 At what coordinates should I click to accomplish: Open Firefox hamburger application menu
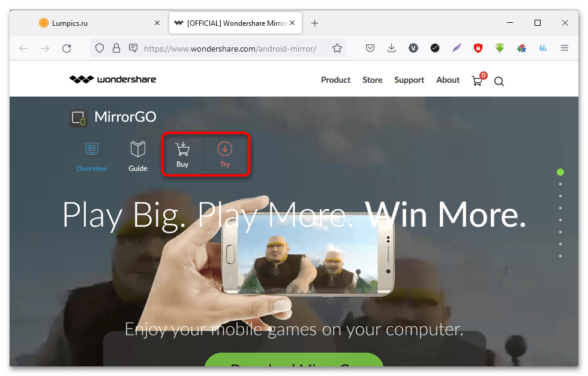tap(565, 48)
